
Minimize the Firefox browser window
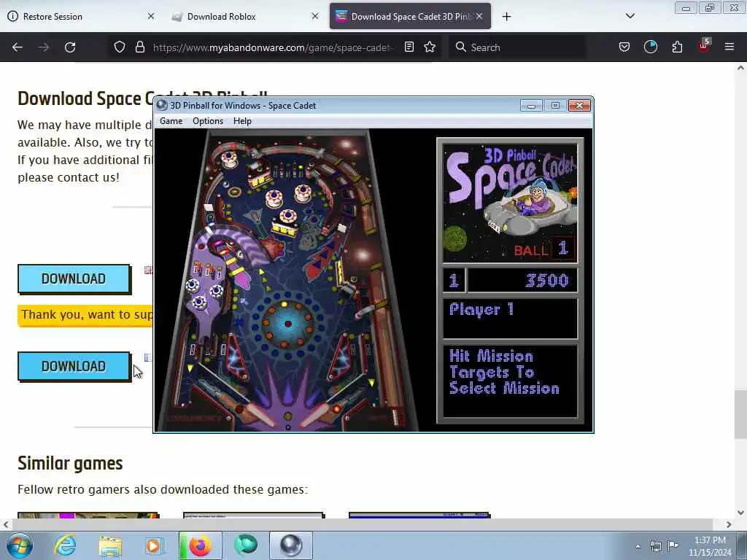coord(686,7)
